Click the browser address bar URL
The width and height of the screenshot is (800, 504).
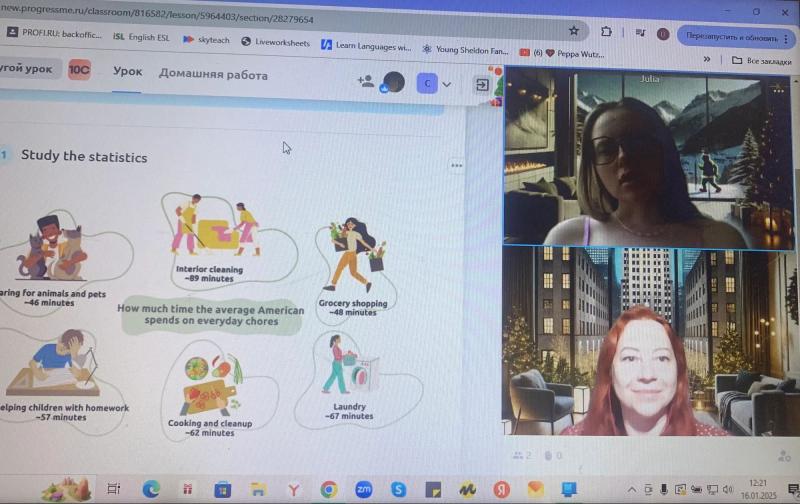tap(157, 15)
